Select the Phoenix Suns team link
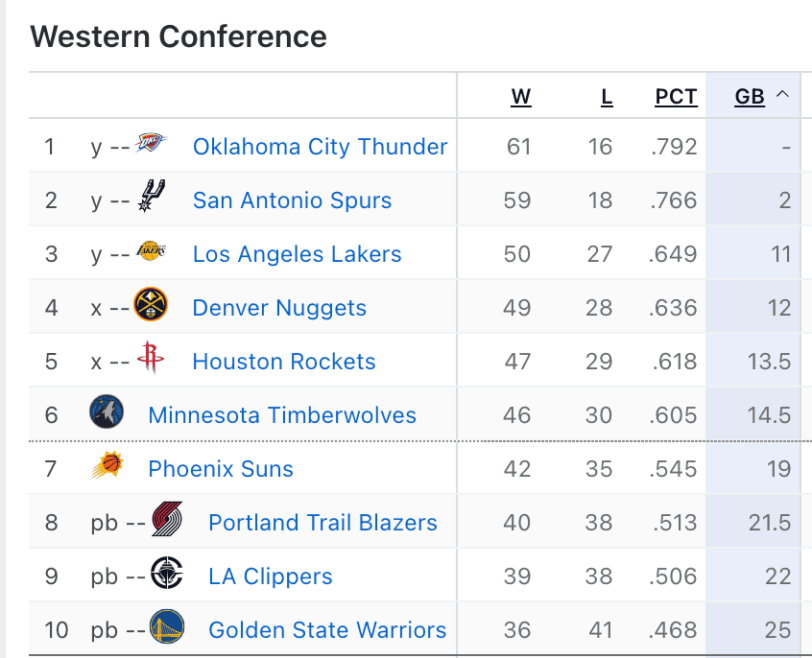Viewport: 812px width, 658px height. click(x=221, y=469)
